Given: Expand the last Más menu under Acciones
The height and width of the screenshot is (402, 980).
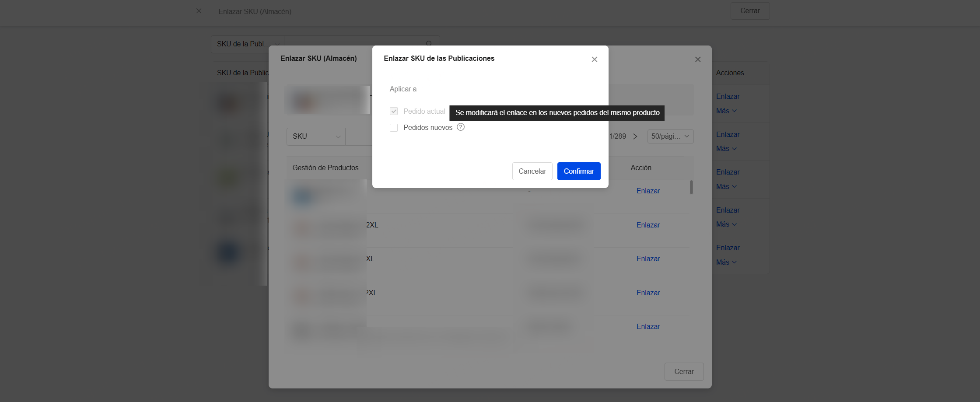Looking at the screenshot, I should coord(726,262).
